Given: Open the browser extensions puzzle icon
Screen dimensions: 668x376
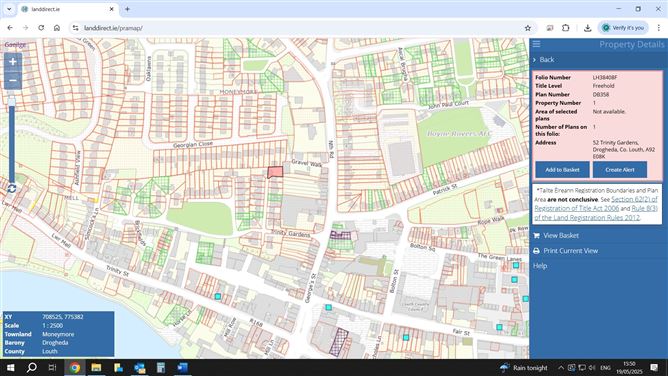Looking at the screenshot, I should point(565,28).
